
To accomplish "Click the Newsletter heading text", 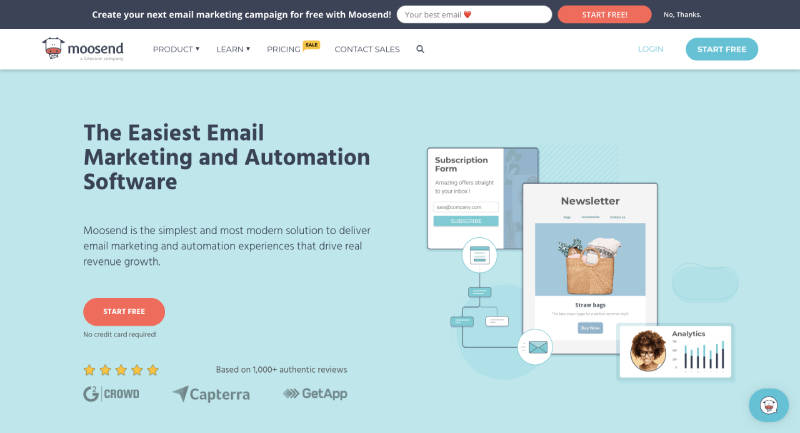I will [590, 201].
